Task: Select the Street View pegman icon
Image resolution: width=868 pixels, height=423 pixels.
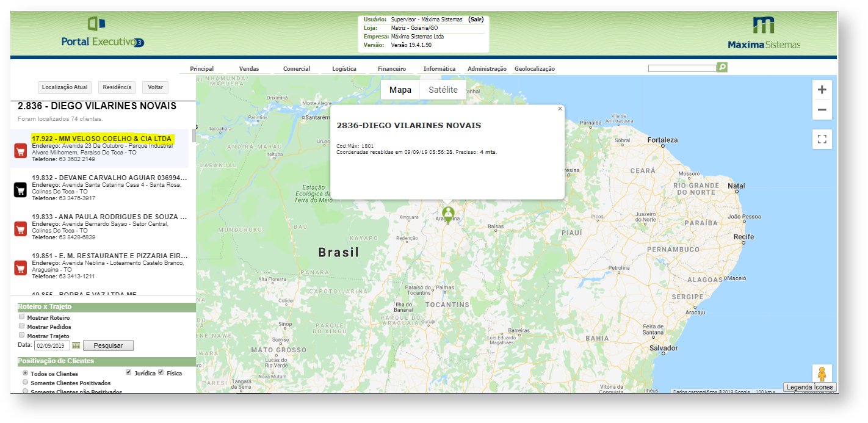Action: coord(822,374)
